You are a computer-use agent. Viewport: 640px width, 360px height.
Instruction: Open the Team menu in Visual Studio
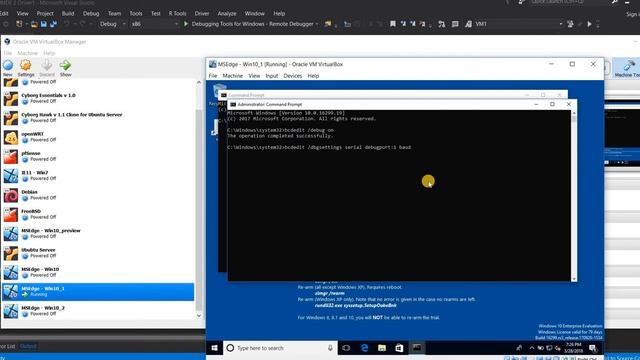(x=115, y=13)
